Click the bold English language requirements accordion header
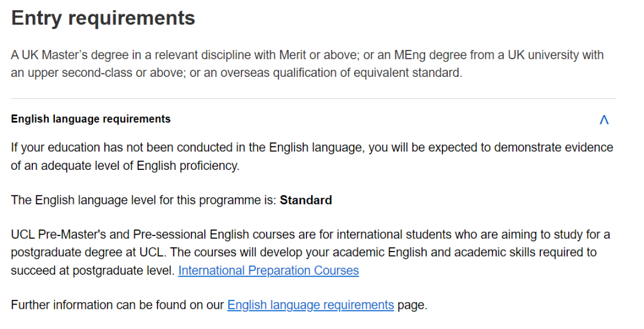644x329 pixels. [x=91, y=119]
